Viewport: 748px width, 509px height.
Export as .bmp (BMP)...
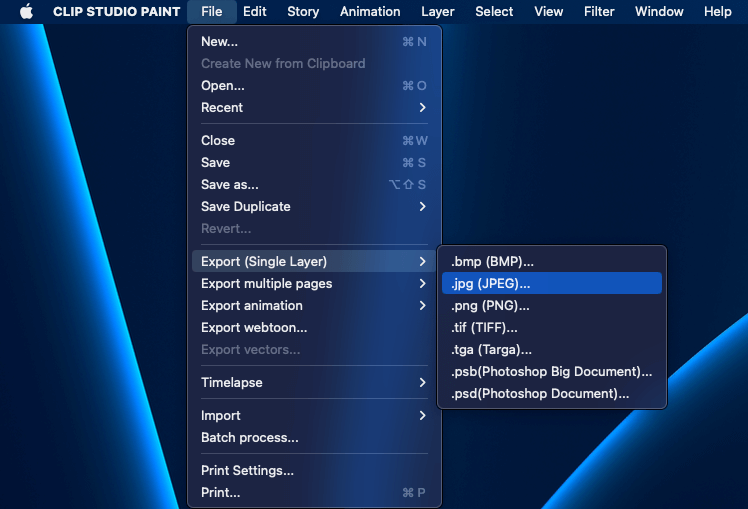(x=551, y=261)
